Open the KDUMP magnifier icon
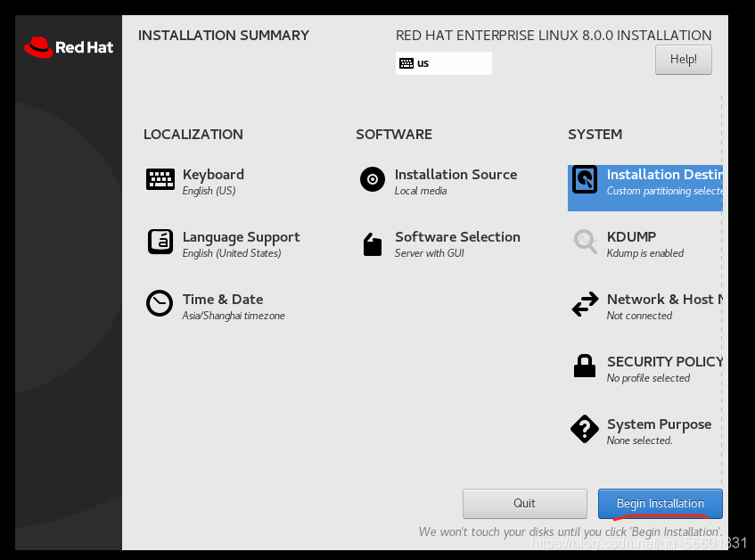Image resolution: width=755 pixels, height=560 pixels. (x=585, y=242)
